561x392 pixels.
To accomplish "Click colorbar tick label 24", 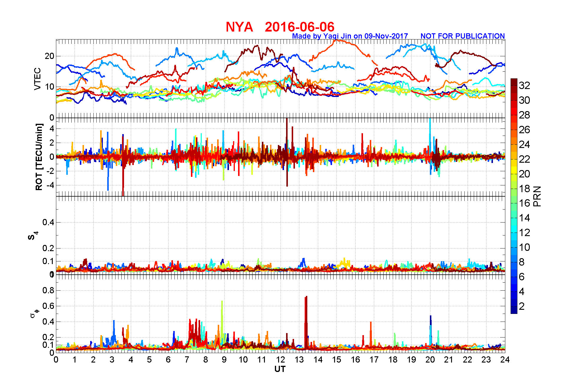I will [524, 144].
